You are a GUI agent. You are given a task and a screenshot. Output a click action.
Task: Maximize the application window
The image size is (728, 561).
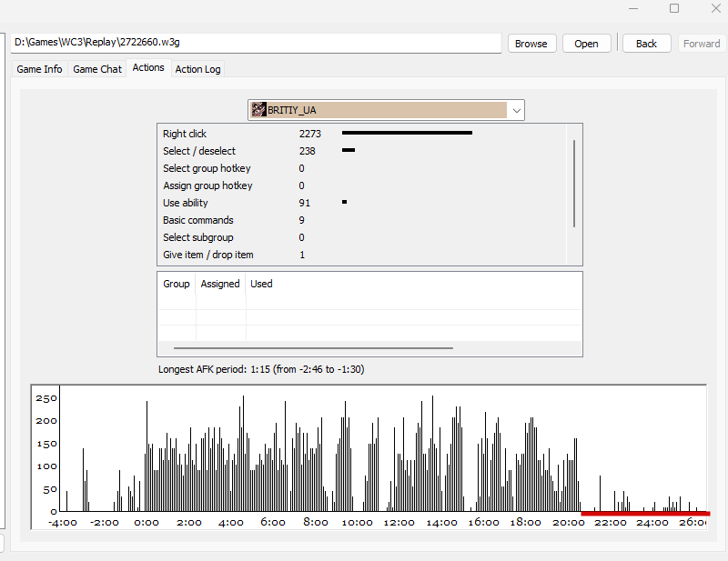coord(674,8)
